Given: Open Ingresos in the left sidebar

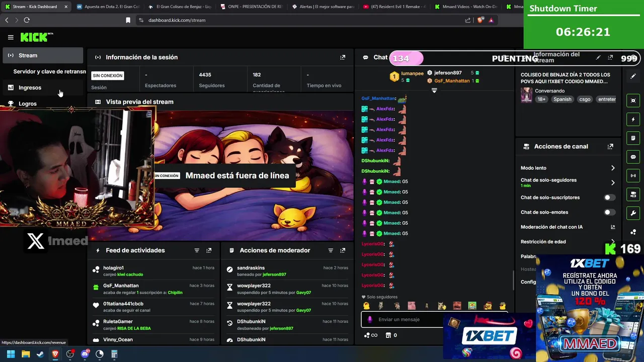Looking at the screenshot, I should pyautogui.click(x=43, y=87).
